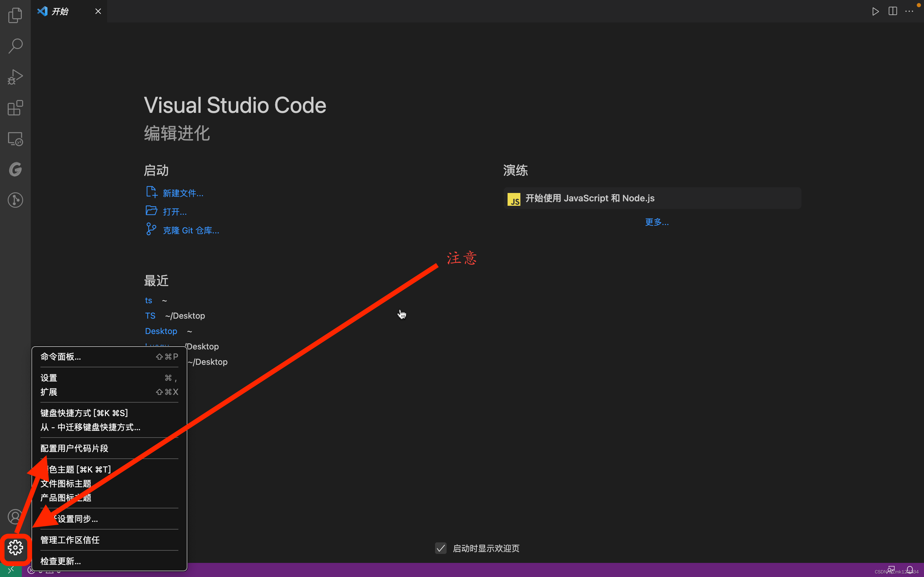Click the 新建文件 link
This screenshot has height=577, width=924.
[x=183, y=193]
